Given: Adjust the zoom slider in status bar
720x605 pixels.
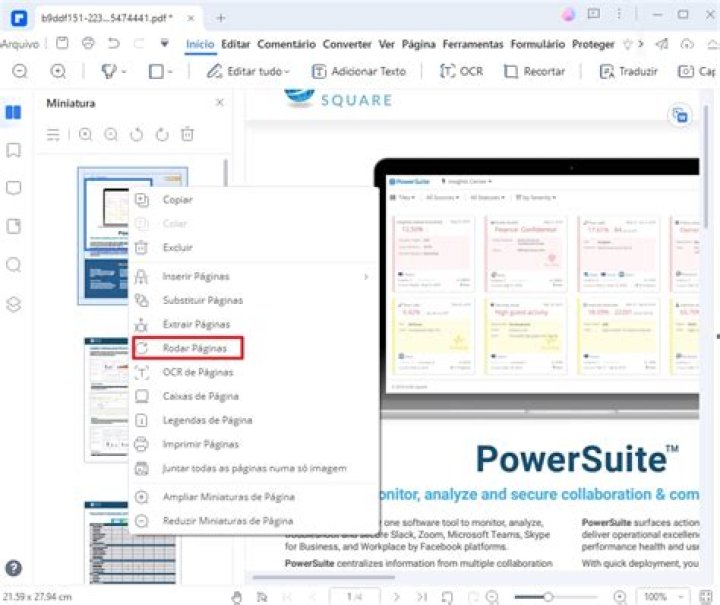Looking at the screenshot, I should (x=548, y=597).
